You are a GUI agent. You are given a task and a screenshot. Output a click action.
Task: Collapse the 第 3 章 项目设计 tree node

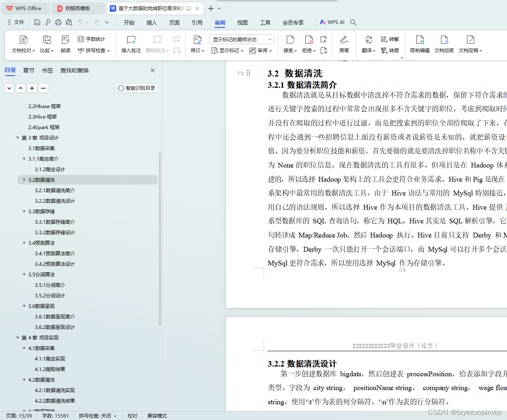click(x=17, y=138)
